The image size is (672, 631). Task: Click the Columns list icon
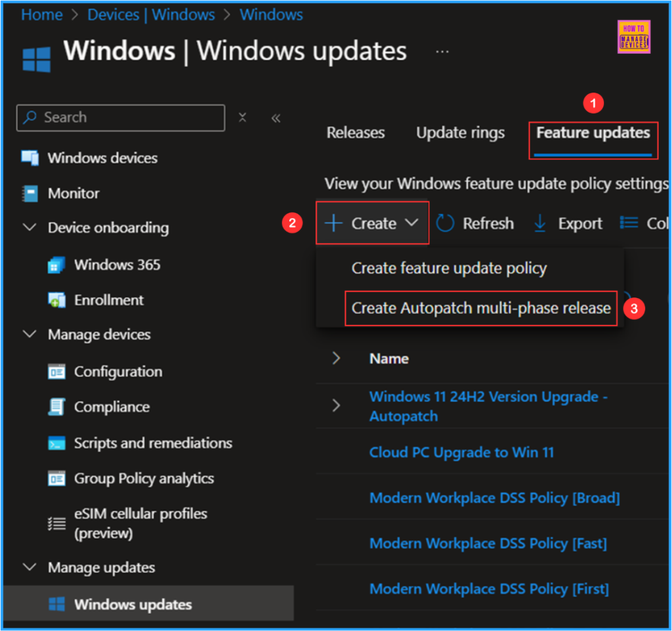629,223
